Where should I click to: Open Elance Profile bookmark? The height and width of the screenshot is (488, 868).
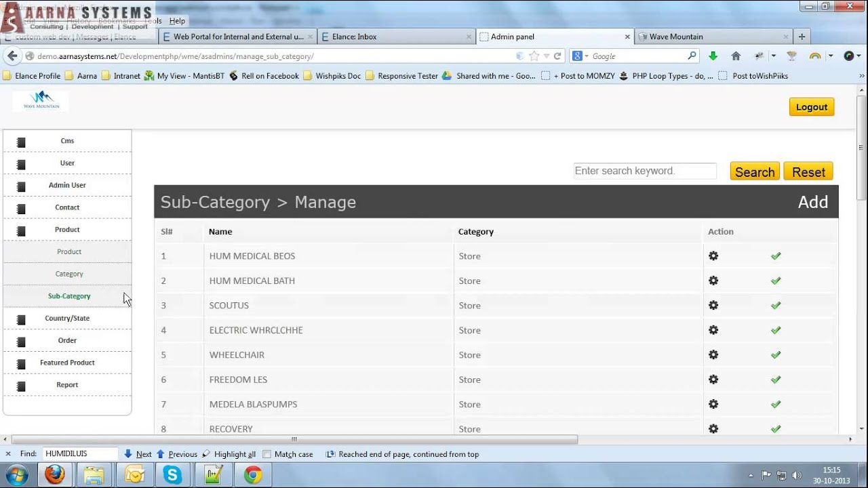31,76
